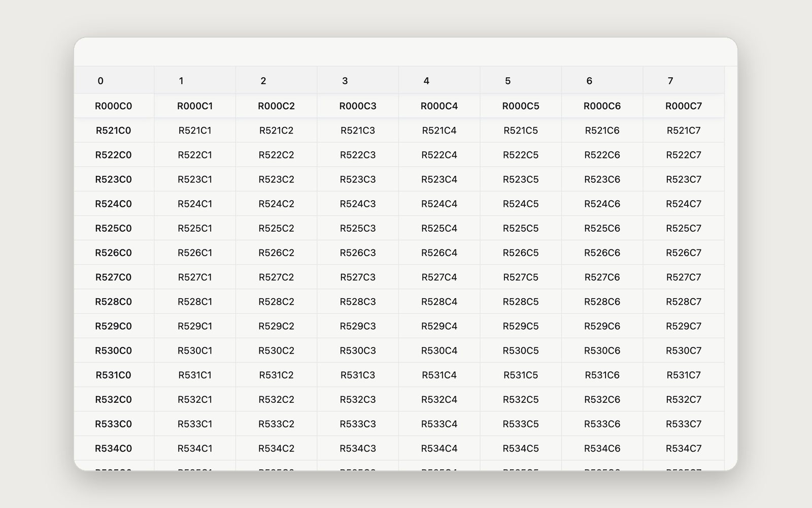Select row header cell R534C0

[114, 448]
